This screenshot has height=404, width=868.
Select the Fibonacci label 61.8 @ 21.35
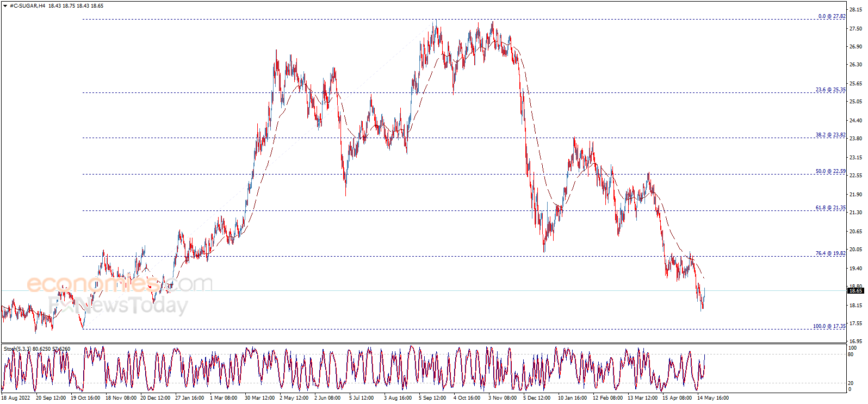830,208
